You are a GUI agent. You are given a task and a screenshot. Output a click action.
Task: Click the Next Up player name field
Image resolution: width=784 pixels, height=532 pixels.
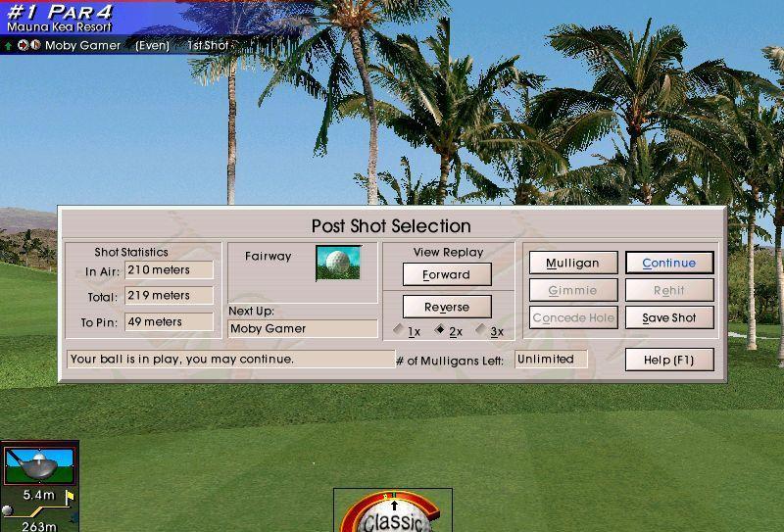[302, 329]
